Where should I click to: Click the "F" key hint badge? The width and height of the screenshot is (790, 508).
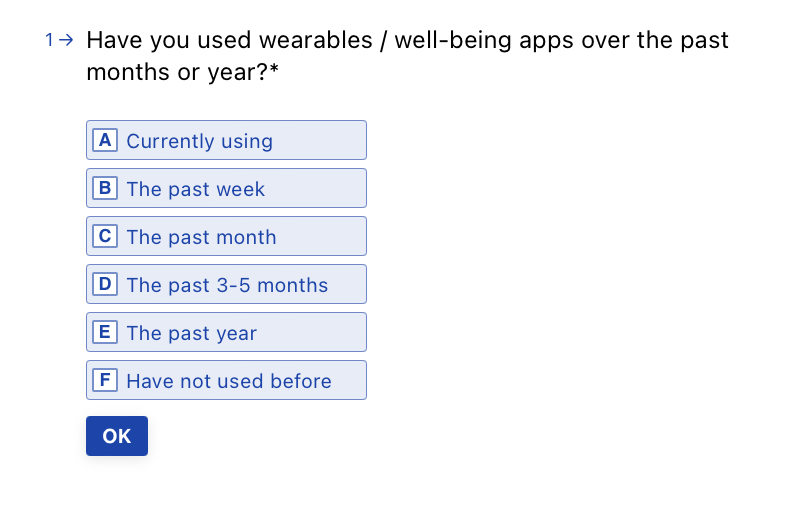click(x=105, y=380)
